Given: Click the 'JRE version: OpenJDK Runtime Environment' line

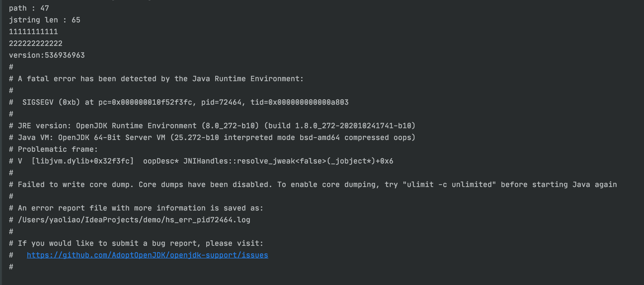Looking at the screenshot, I should point(212,126).
